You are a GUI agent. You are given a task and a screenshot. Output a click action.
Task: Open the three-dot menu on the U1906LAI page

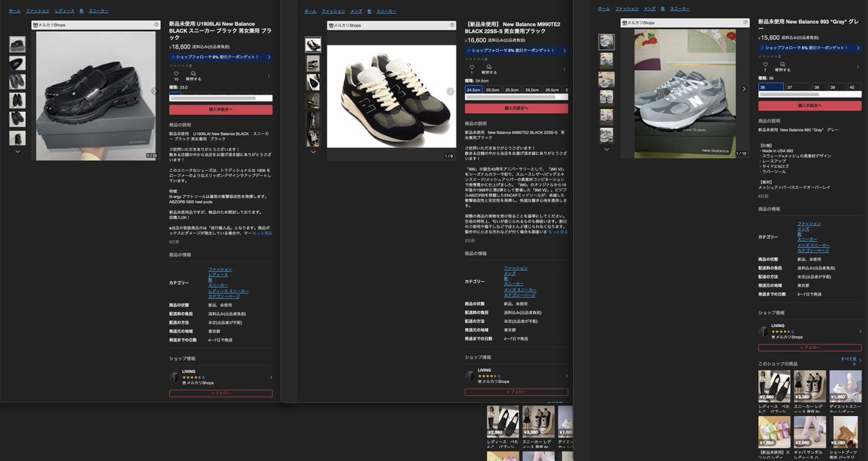269,75
